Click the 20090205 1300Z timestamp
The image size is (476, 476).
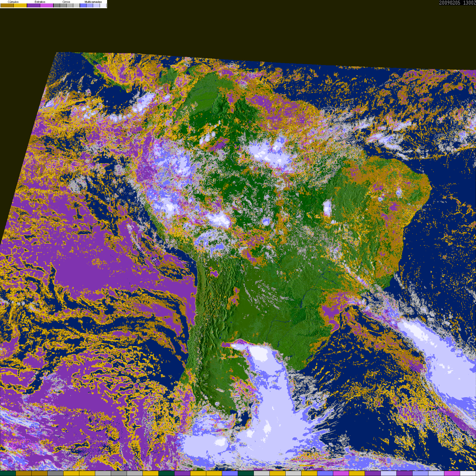457,3
